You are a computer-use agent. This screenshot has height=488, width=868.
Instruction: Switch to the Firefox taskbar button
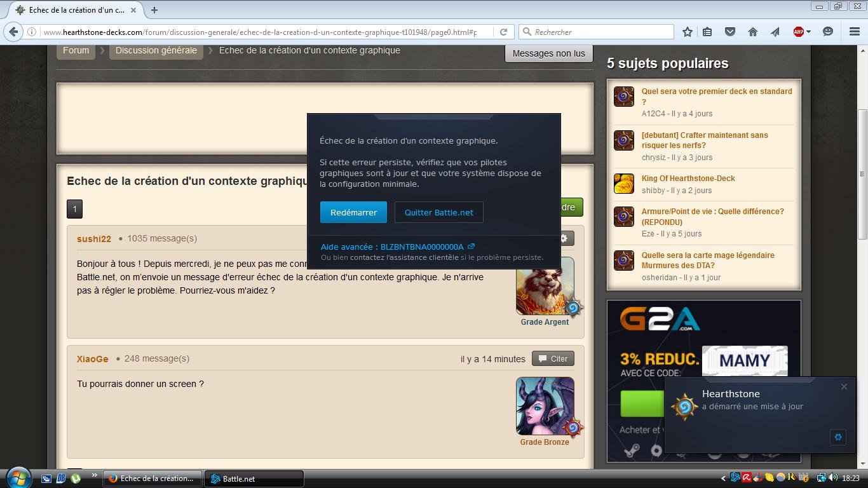click(153, 478)
